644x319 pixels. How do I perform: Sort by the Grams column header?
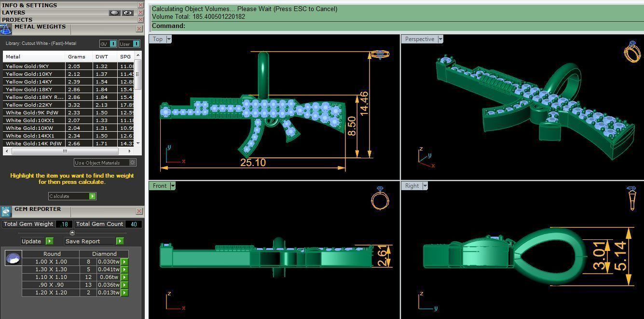79,56
